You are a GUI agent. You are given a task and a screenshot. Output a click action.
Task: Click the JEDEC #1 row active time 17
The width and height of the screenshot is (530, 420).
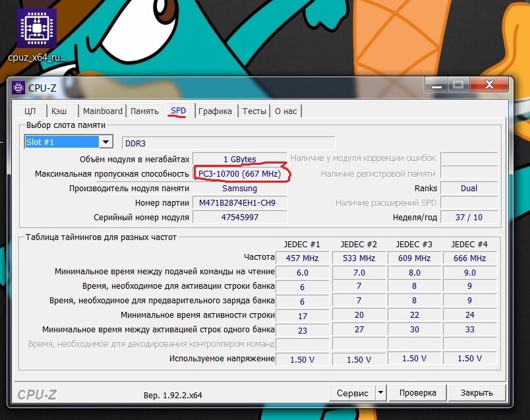click(302, 316)
